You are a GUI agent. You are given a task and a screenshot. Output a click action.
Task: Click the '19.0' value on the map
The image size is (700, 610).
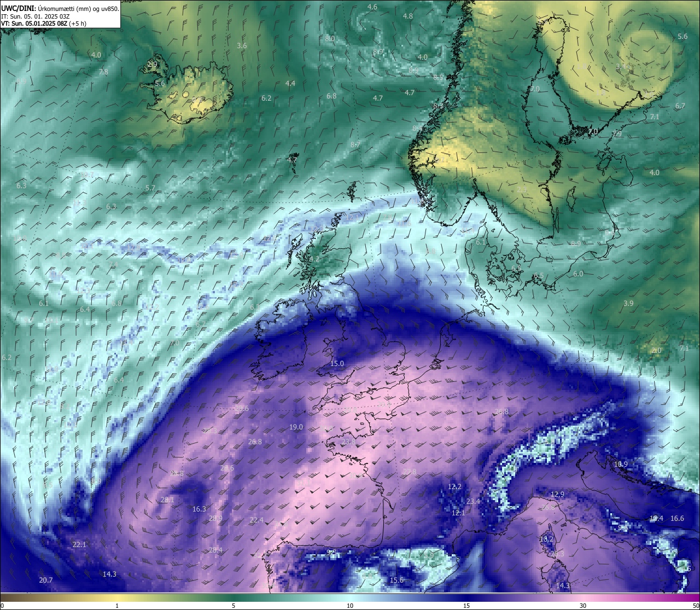point(296,427)
